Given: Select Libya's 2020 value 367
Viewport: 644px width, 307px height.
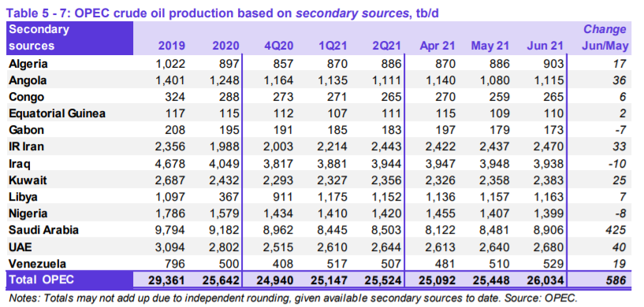Looking at the screenshot, I should (229, 197).
